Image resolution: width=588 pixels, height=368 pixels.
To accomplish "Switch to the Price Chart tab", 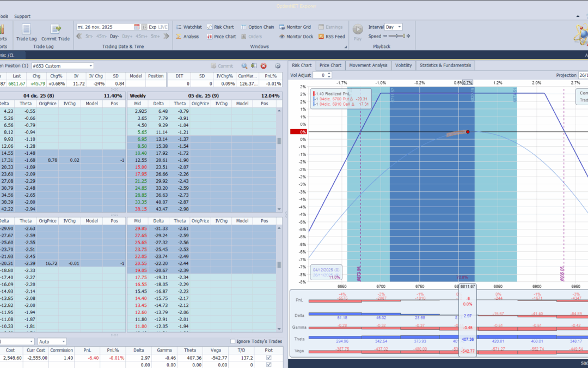I will click(x=330, y=65).
